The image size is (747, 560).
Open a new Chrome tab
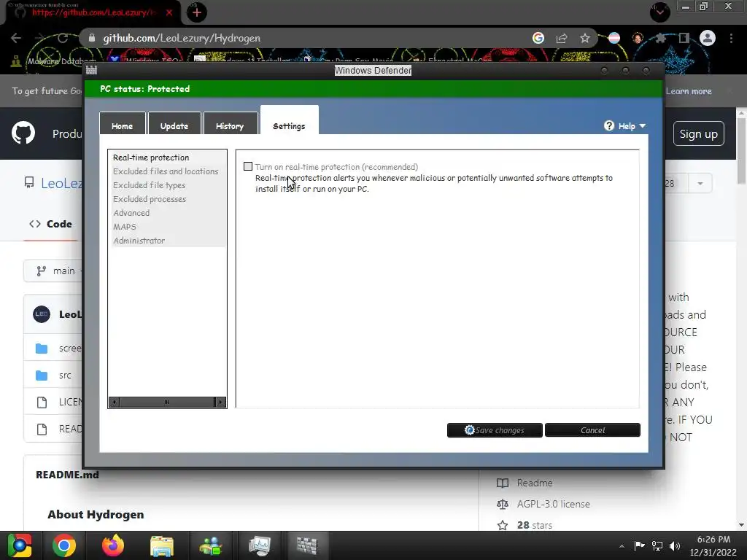click(197, 12)
